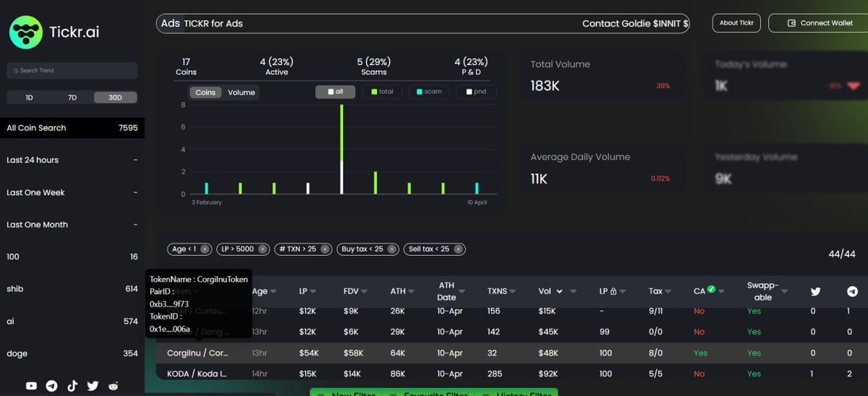Click the TICKR for Ads banner

[x=423, y=23]
